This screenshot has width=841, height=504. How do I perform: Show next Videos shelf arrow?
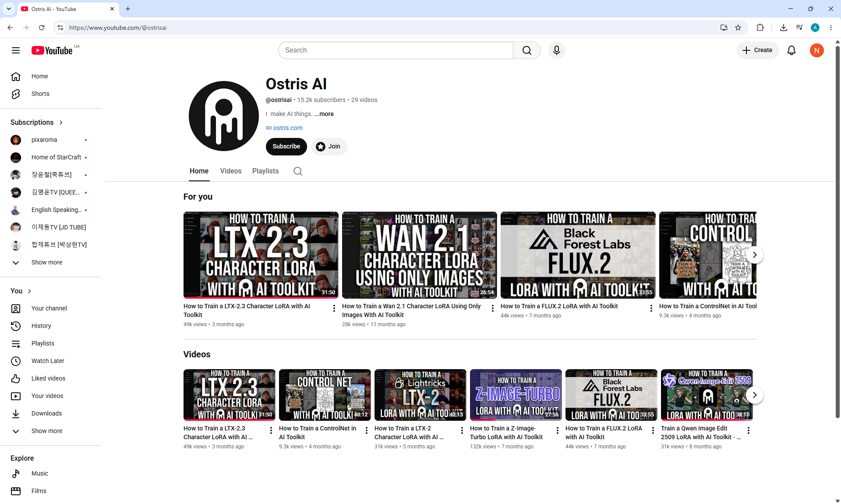pyautogui.click(x=755, y=395)
